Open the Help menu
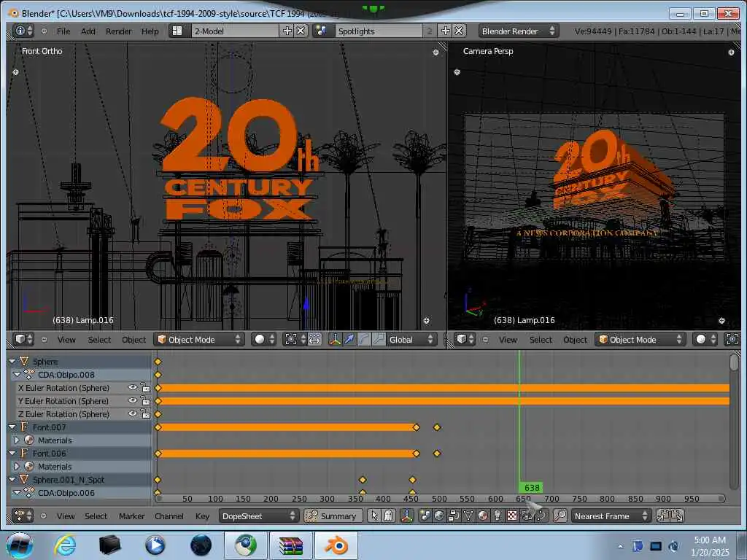The image size is (747, 560). pyautogui.click(x=150, y=31)
